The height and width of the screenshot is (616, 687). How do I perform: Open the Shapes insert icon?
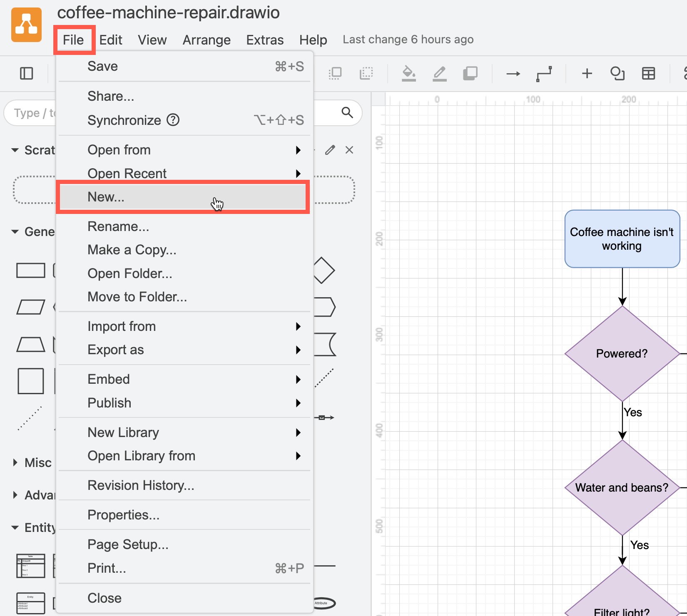click(617, 74)
